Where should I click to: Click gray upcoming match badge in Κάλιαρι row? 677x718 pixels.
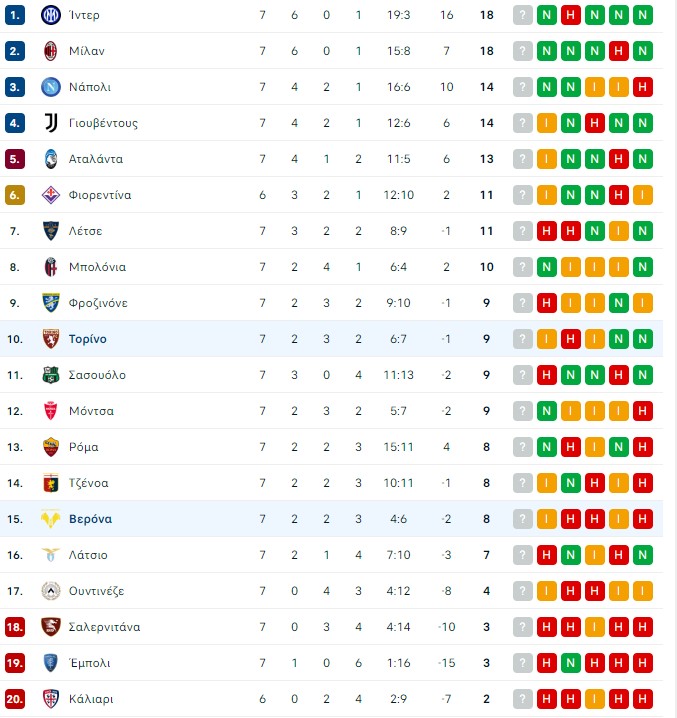pos(523,699)
